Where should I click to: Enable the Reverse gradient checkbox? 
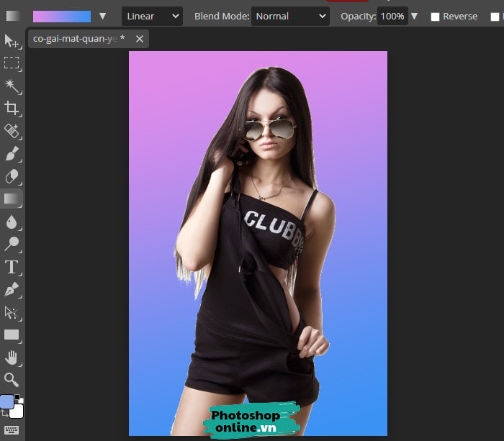pos(435,17)
